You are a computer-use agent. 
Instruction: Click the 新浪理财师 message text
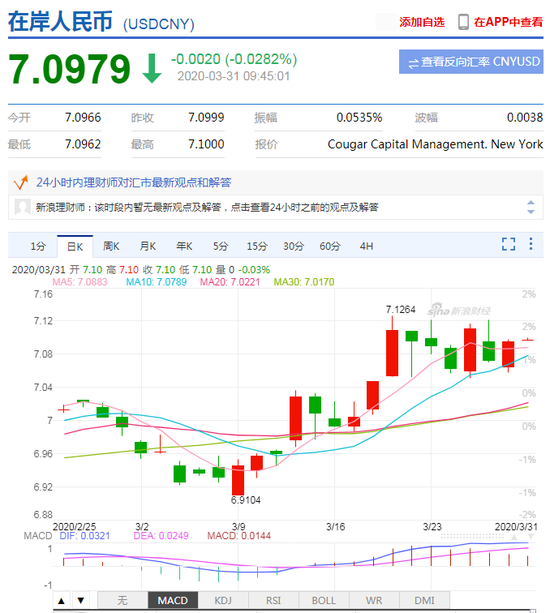coord(207,207)
